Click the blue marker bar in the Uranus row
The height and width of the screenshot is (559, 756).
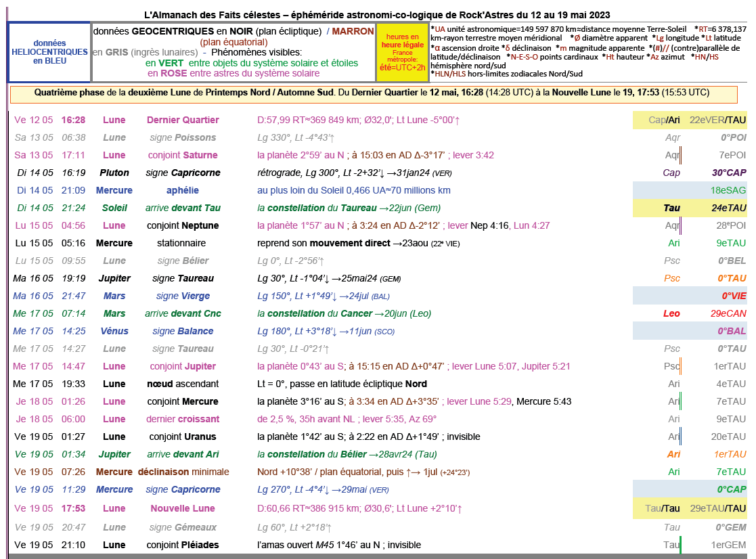tap(680, 437)
